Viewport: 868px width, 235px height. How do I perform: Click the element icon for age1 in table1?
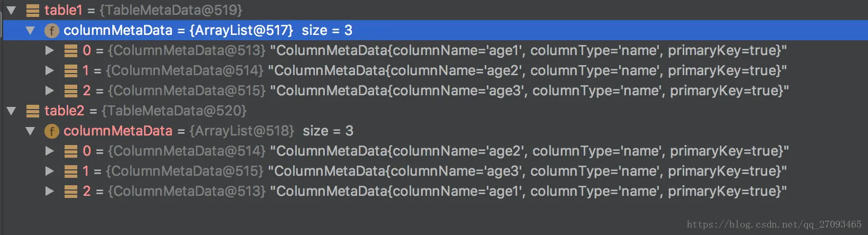pos(70,51)
